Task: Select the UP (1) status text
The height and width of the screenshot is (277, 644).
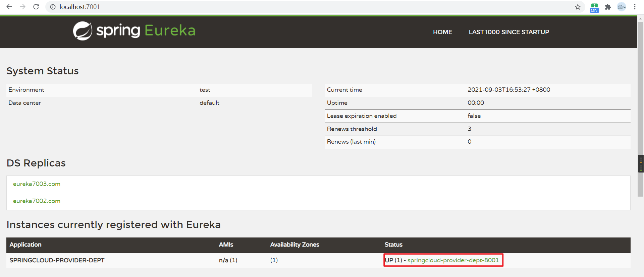Action: tap(393, 260)
